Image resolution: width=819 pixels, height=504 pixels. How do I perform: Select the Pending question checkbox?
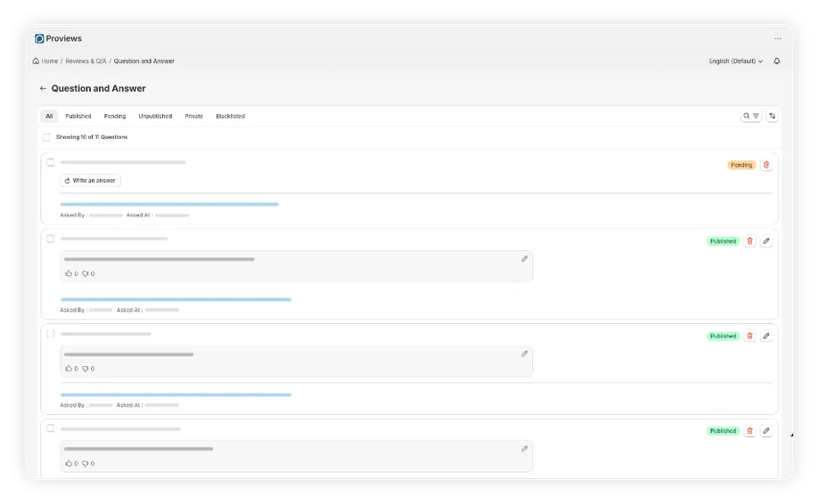(51, 162)
